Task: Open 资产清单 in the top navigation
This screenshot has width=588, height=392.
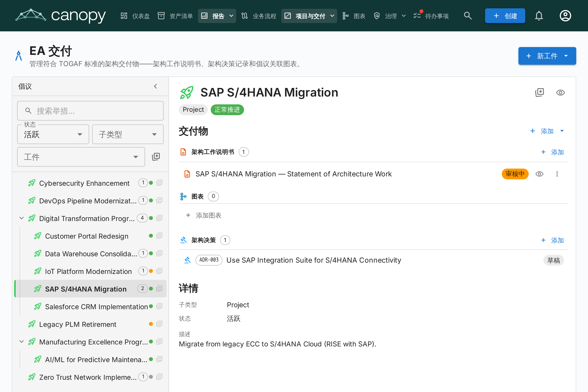Action: click(x=175, y=16)
